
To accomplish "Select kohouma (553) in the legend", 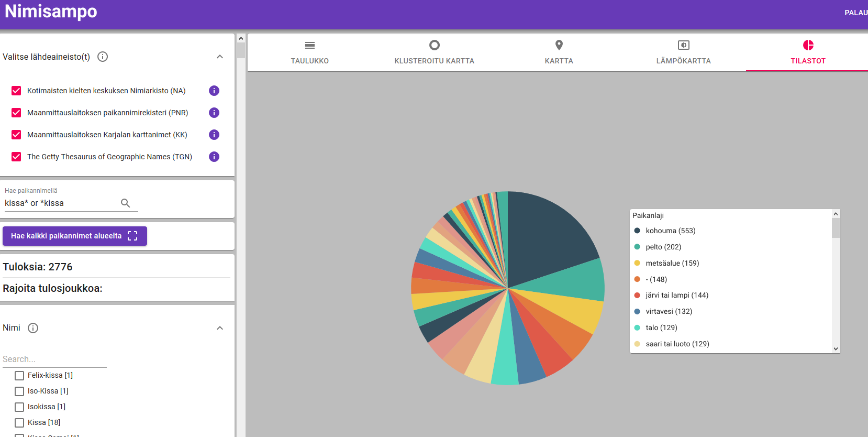I will coord(670,231).
